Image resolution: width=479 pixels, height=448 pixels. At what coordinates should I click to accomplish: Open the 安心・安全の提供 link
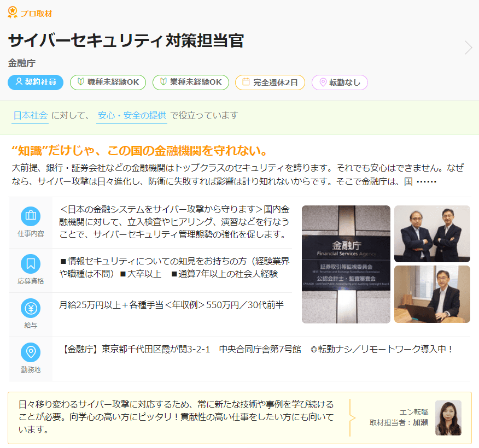(x=132, y=115)
